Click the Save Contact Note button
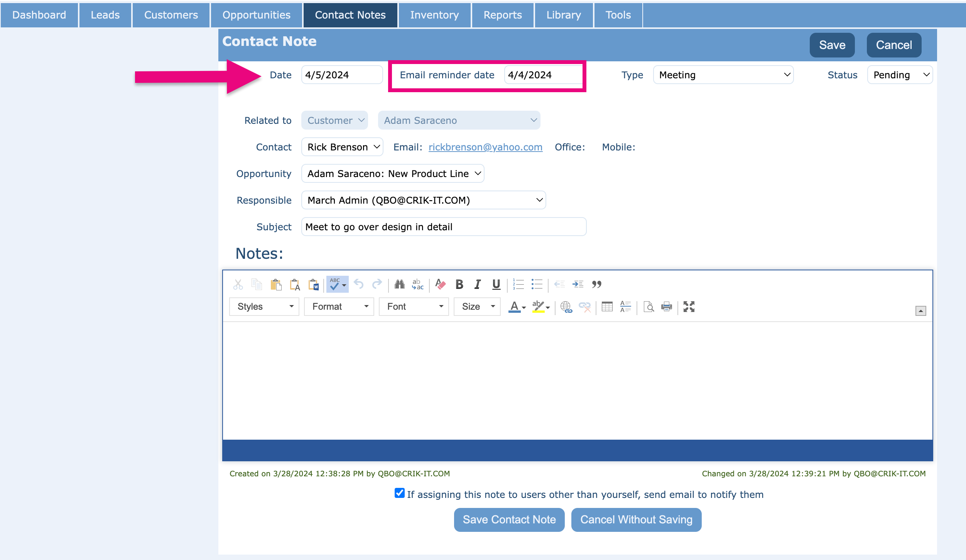This screenshot has width=966, height=560. click(509, 520)
